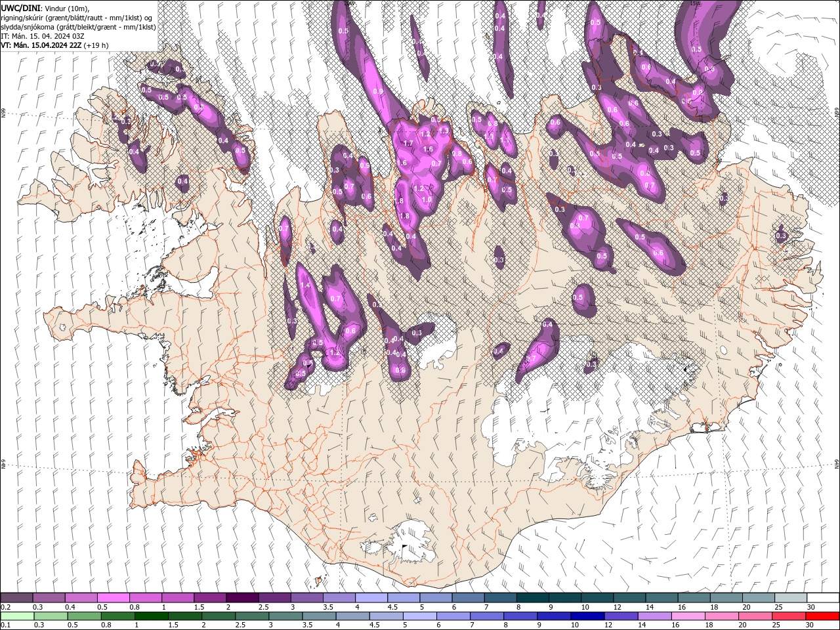Click the hot pink 20 swatch in lower legend

click(755, 616)
